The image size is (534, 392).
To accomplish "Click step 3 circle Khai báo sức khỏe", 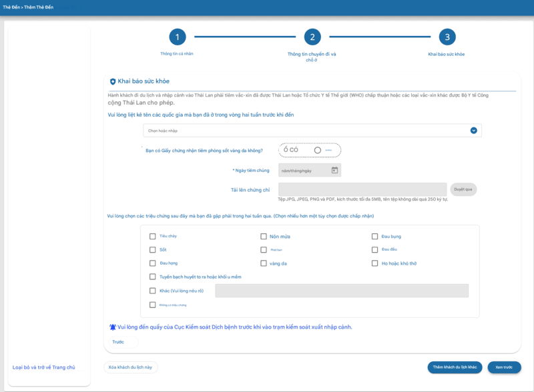I will (447, 37).
